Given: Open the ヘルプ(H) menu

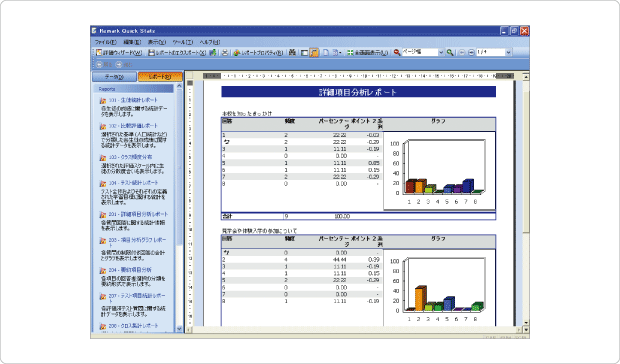Looking at the screenshot, I should coord(209,42).
